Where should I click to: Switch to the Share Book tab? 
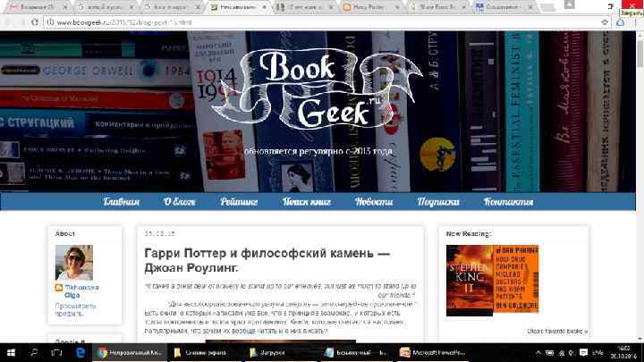(437, 7)
